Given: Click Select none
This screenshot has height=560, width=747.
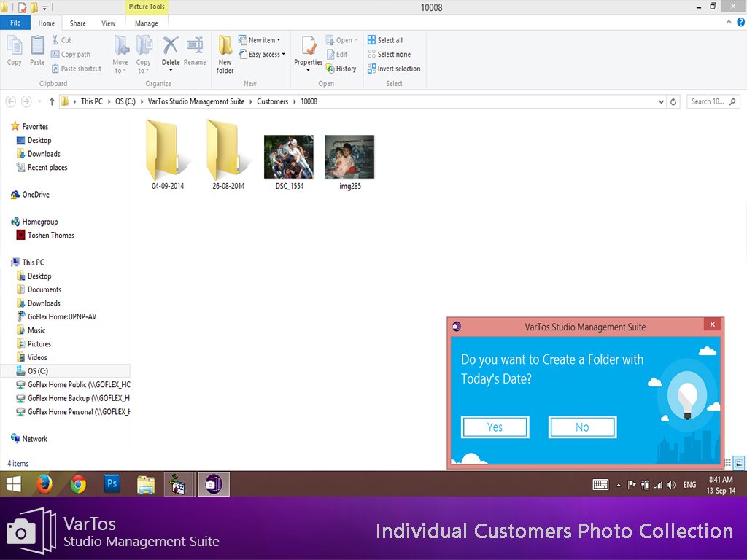Looking at the screenshot, I should click(389, 54).
